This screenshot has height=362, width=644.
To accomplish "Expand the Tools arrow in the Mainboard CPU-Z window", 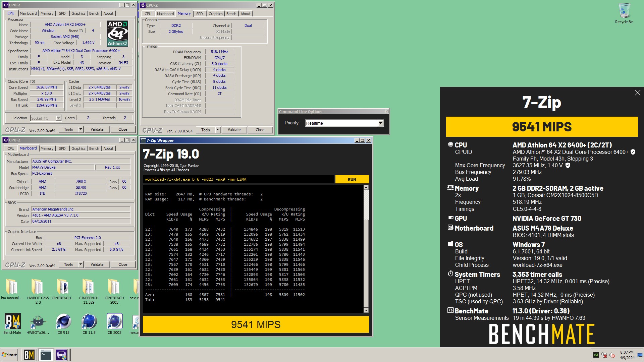I will (80, 264).
